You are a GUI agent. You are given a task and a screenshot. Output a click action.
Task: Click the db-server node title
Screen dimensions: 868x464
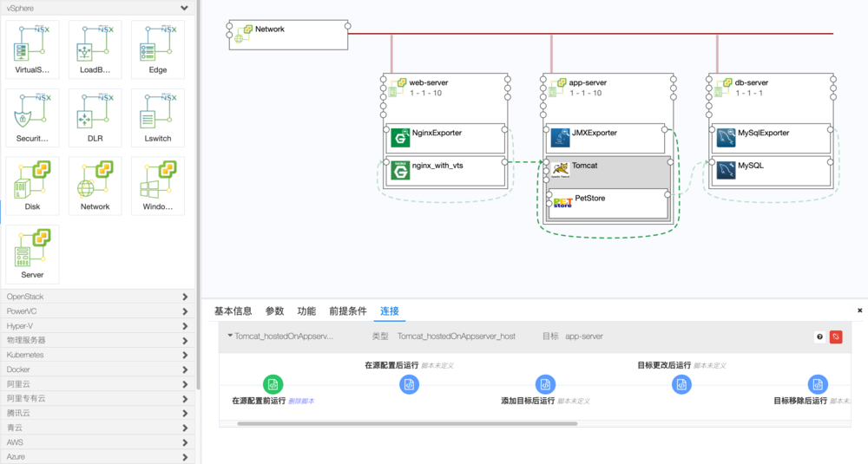[751, 82]
